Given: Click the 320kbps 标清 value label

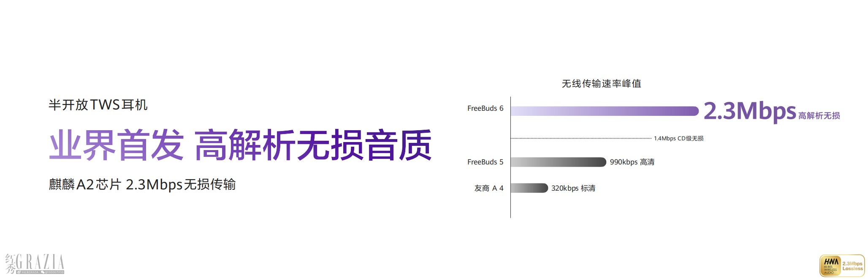Looking at the screenshot, I should point(573,188).
